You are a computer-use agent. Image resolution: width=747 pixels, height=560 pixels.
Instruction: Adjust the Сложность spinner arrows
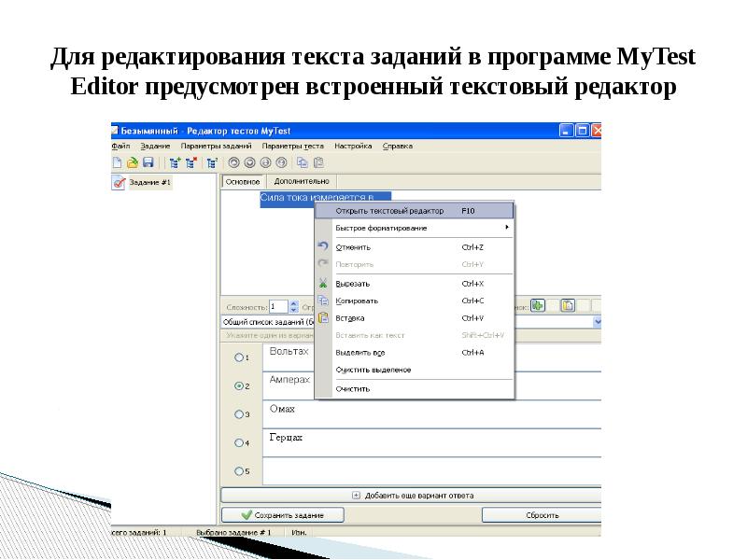(293, 306)
